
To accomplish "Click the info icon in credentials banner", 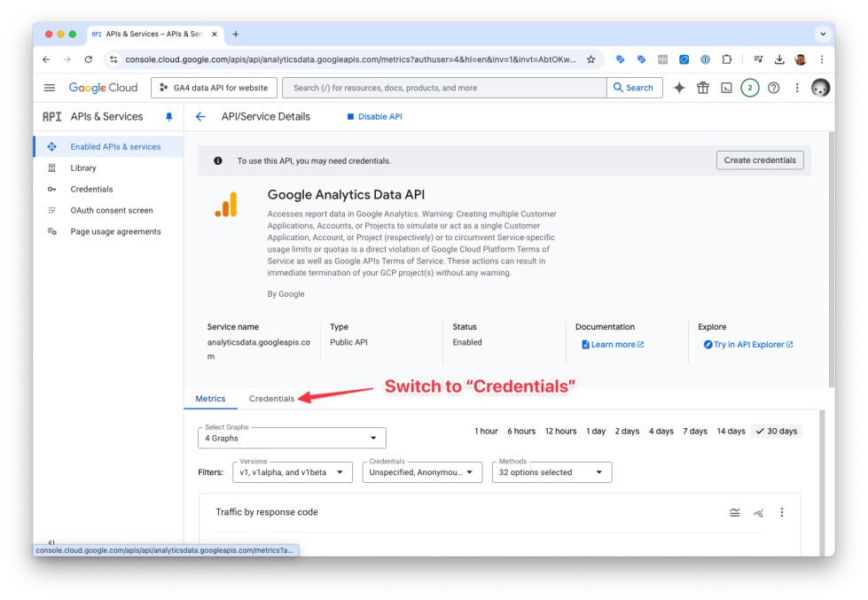I will 218,160.
